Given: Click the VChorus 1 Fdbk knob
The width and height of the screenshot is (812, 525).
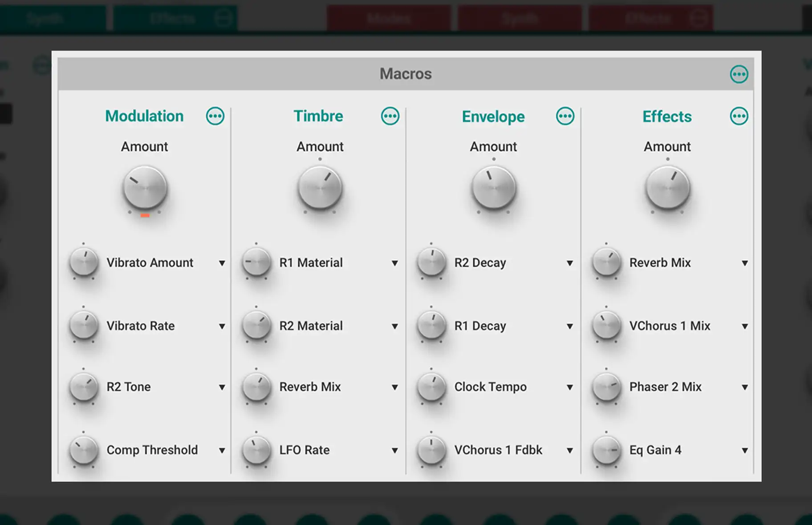Looking at the screenshot, I should 431,450.
